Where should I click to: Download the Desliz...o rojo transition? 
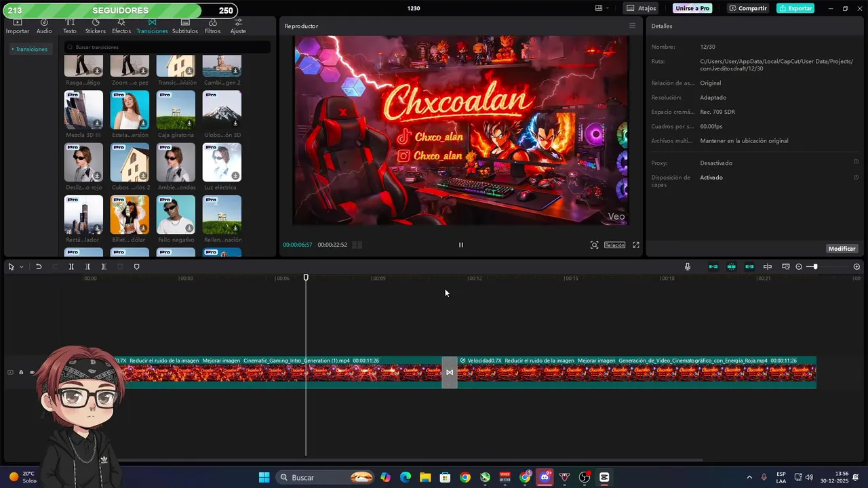point(97,176)
